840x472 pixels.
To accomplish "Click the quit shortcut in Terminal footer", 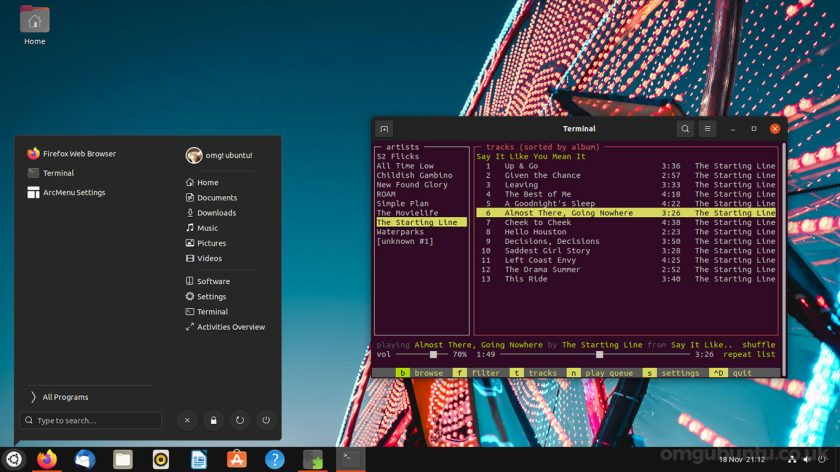I will (730, 373).
